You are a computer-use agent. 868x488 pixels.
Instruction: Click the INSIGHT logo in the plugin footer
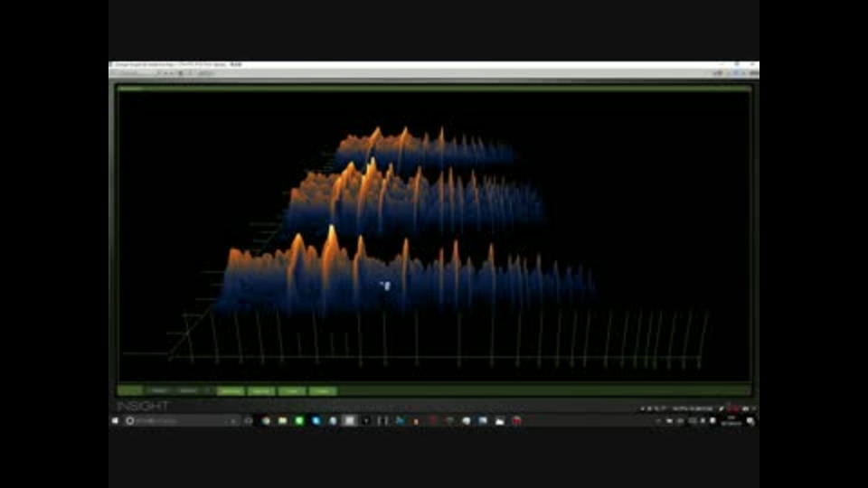click(143, 406)
